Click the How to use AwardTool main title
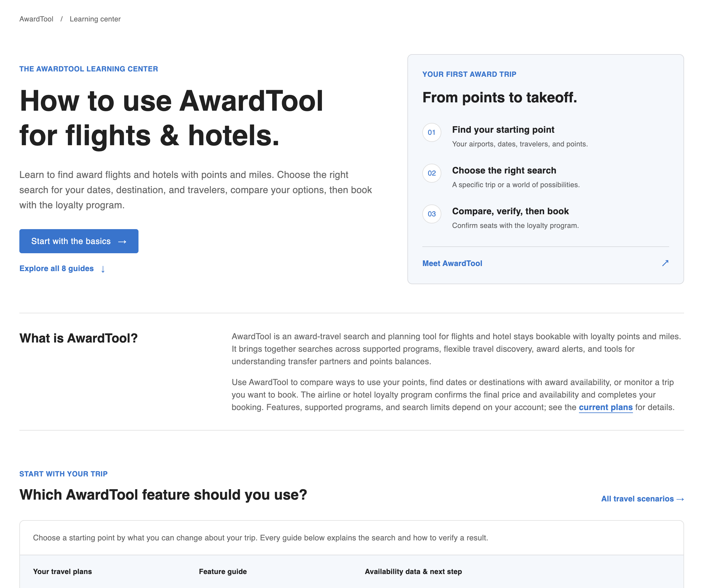Viewport: 710px width, 588px height. pyautogui.click(x=171, y=118)
